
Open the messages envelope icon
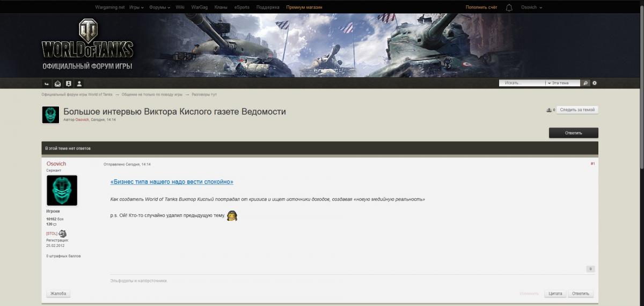pyautogui.click(x=58, y=83)
